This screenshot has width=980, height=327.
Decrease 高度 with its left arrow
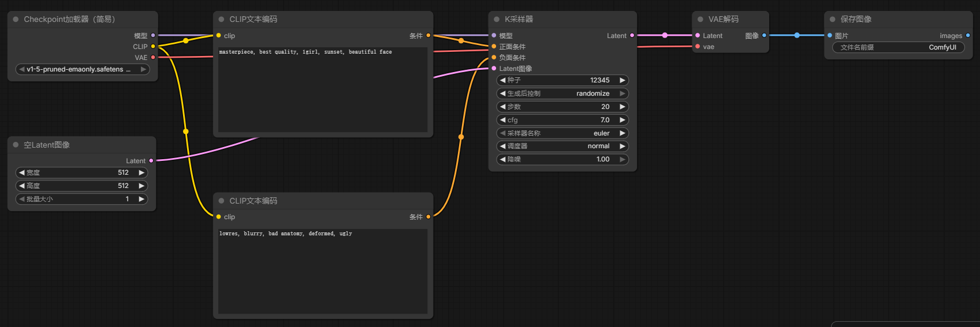(x=21, y=186)
